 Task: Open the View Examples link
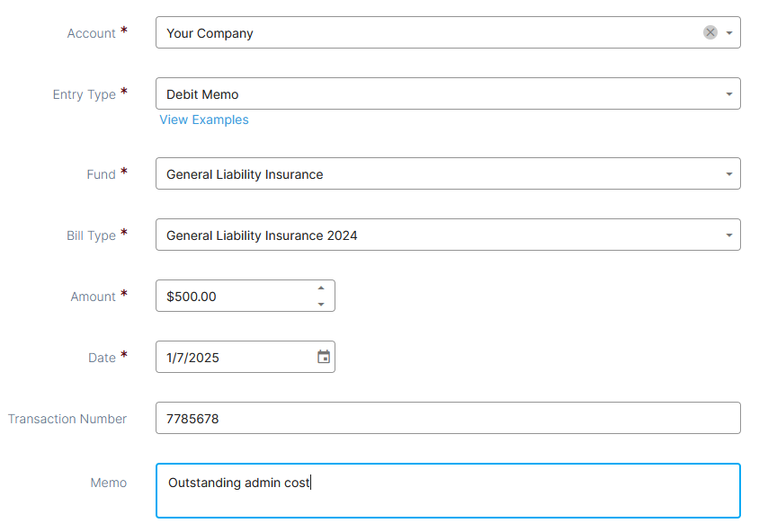(x=204, y=120)
